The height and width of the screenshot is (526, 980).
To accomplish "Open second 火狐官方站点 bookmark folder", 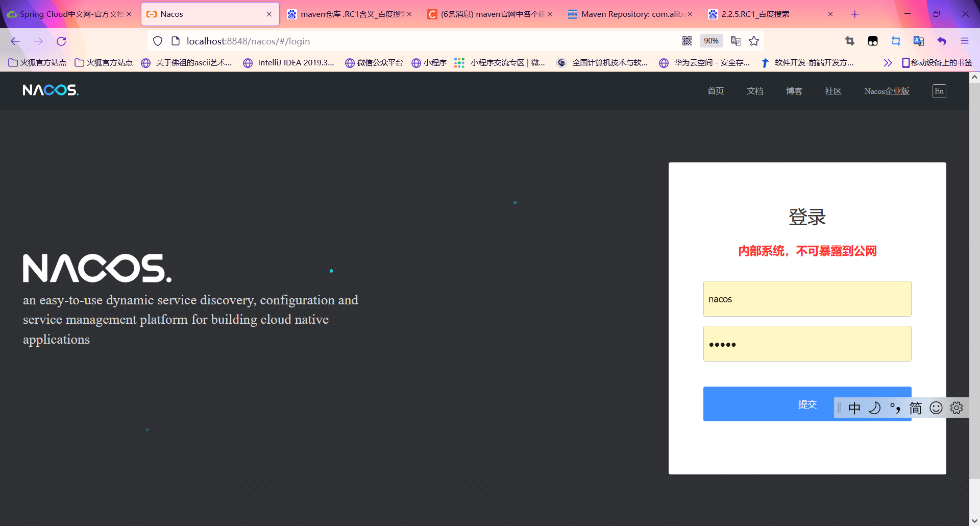I will click(x=104, y=63).
